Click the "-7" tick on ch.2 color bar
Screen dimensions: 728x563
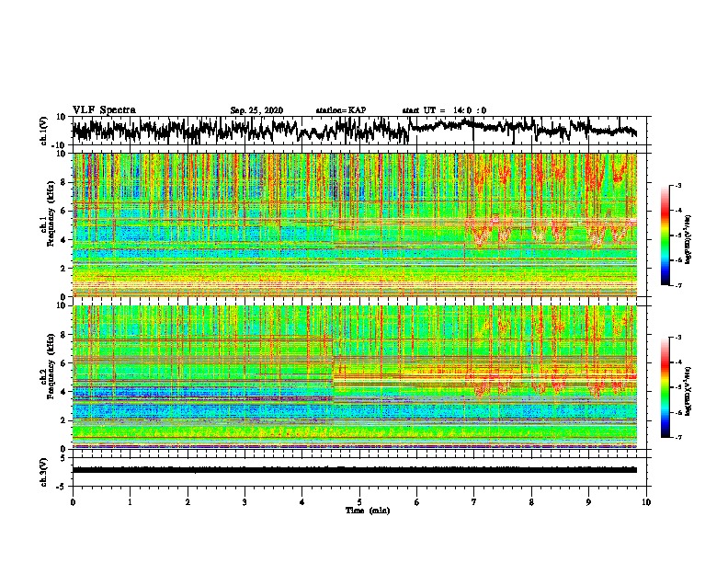677,438
